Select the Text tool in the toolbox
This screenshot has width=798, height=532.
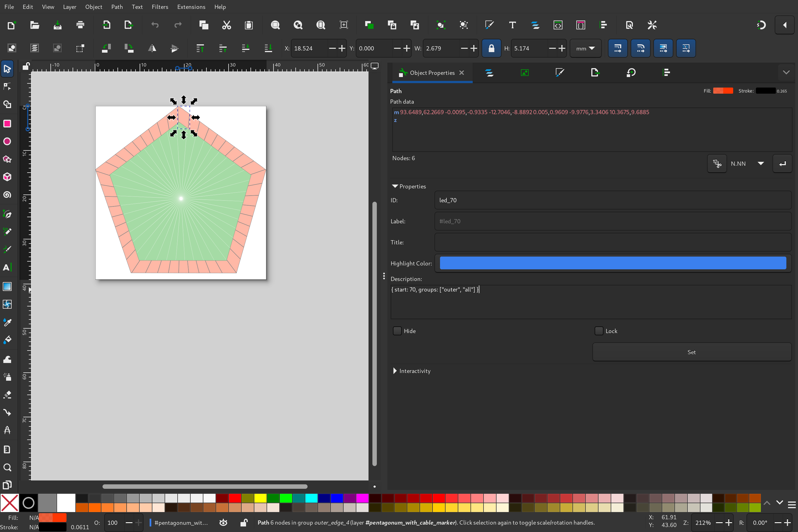pyautogui.click(x=7, y=267)
